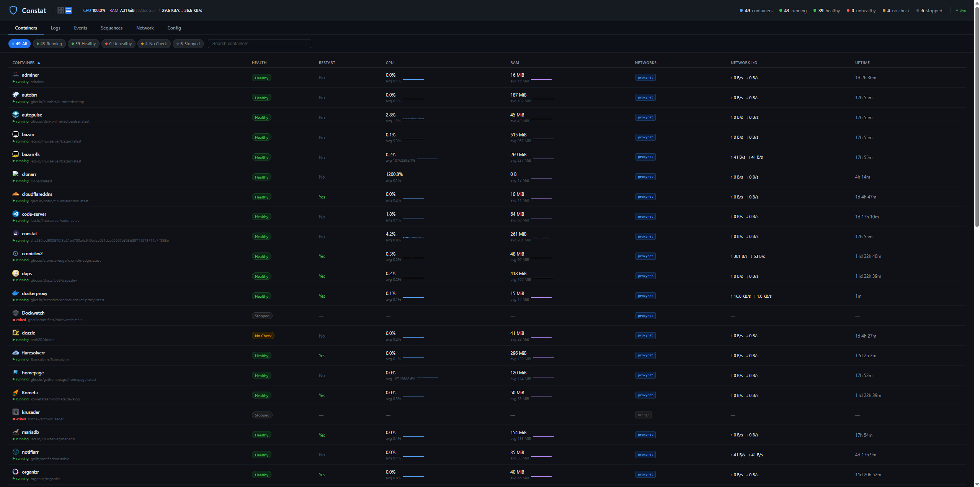Click the flaresolverr container icon
This screenshot has height=487, width=980.
coord(16,353)
